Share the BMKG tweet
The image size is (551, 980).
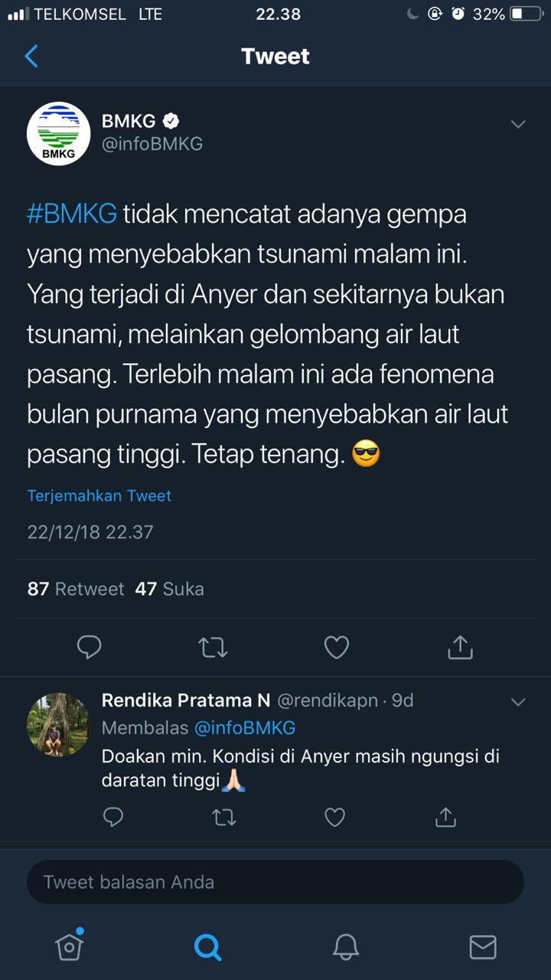pyautogui.click(x=460, y=648)
